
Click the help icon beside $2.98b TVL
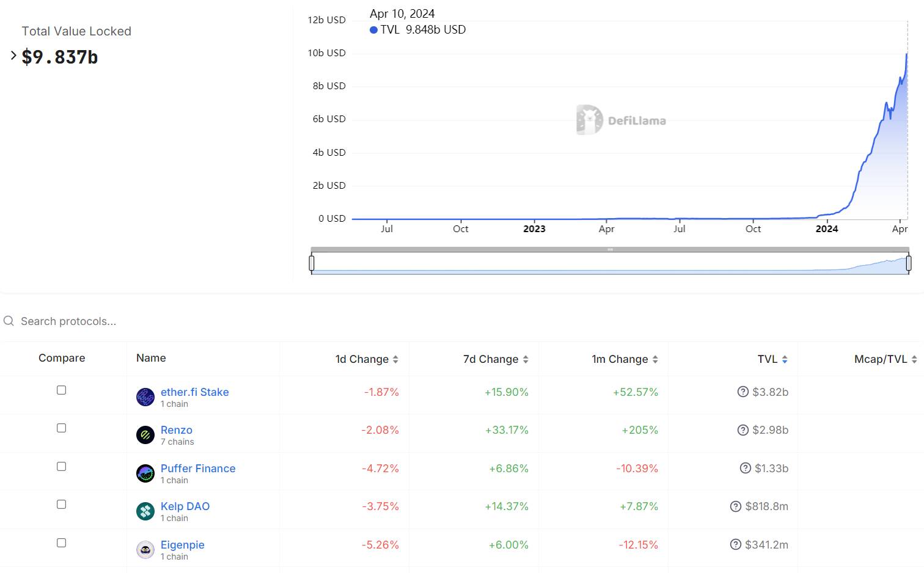coord(743,430)
